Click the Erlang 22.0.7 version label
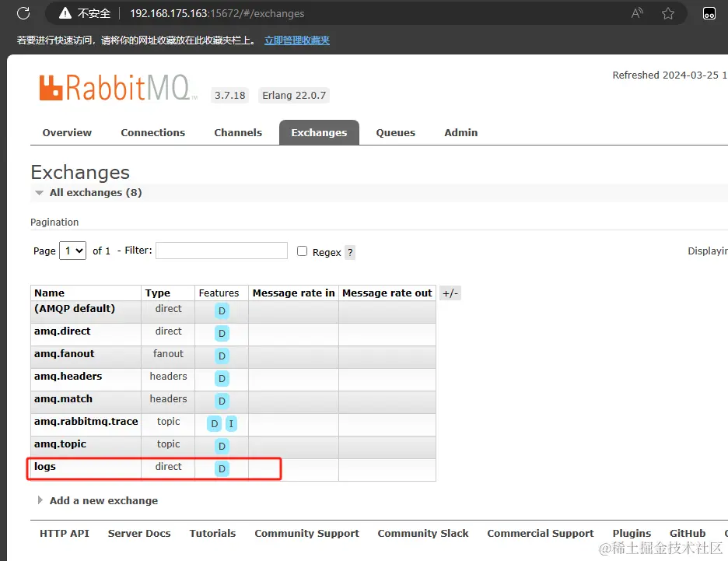This screenshot has width=728, height=561. (x=294, y=95)
